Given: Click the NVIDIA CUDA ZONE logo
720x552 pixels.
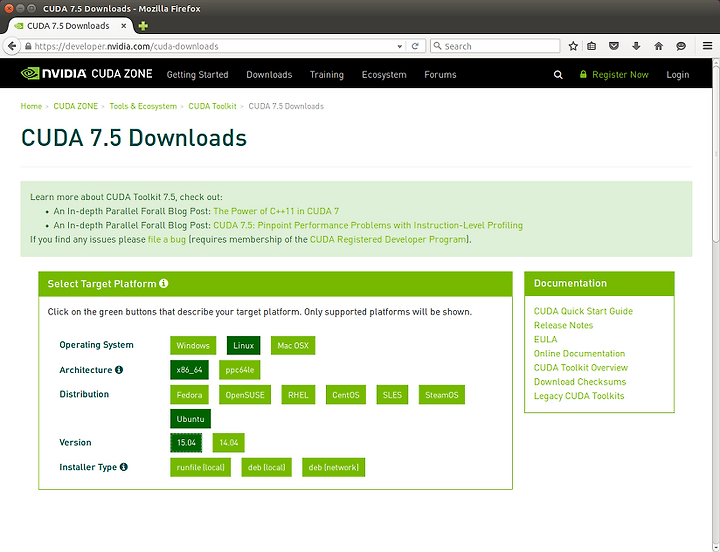Looking at the screenshot, I should pyautogui.click(x=86, y=73).
